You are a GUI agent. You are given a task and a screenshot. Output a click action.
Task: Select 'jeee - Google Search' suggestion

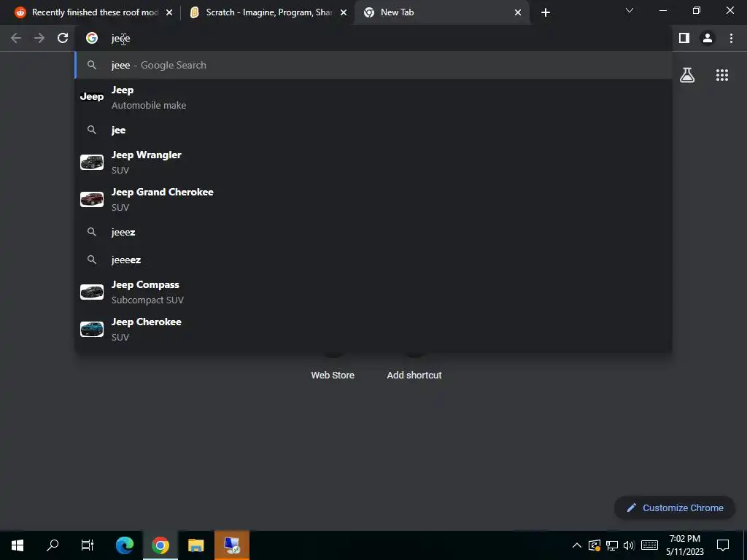(x=373, y=65)
